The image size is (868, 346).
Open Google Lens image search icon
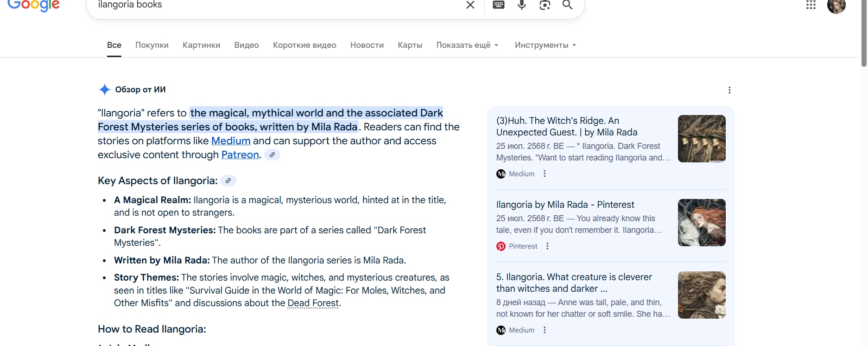545,5
